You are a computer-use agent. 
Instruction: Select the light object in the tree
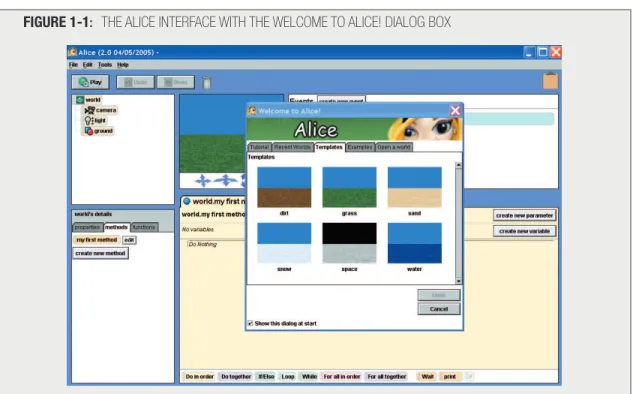[x=95, y=120]
